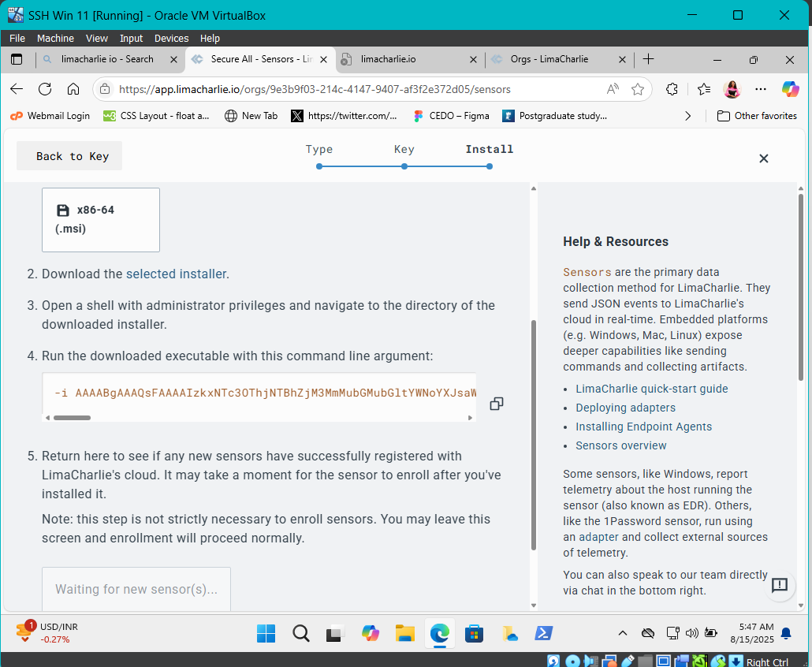The width and height of the screenshot is (812, 667).
Task: Go back to the Key step
Action: [x=69, y=156]
